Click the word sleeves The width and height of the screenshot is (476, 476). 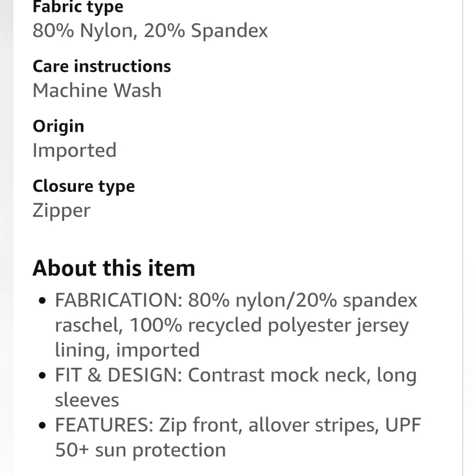coord(87,400)
